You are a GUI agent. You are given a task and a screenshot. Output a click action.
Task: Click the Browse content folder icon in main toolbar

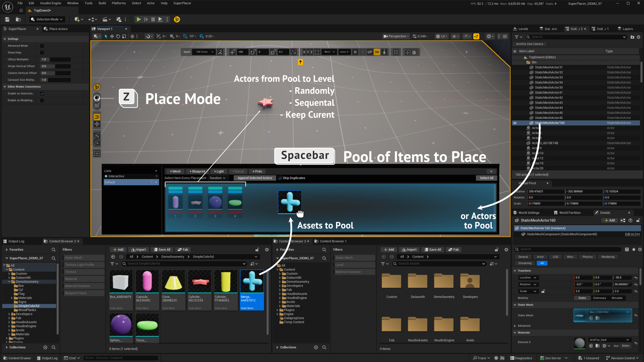click(x=18, y=19)
